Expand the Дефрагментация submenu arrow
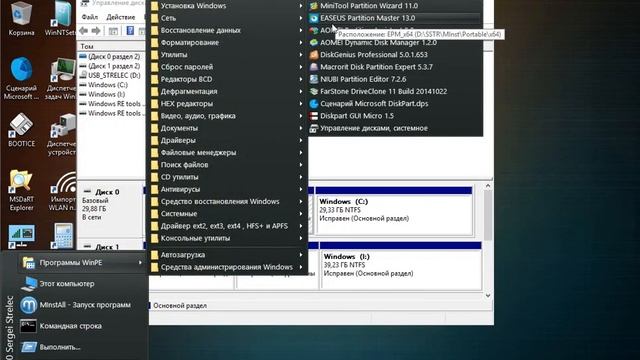Screen dimensions: 640x360 [301, 91]
